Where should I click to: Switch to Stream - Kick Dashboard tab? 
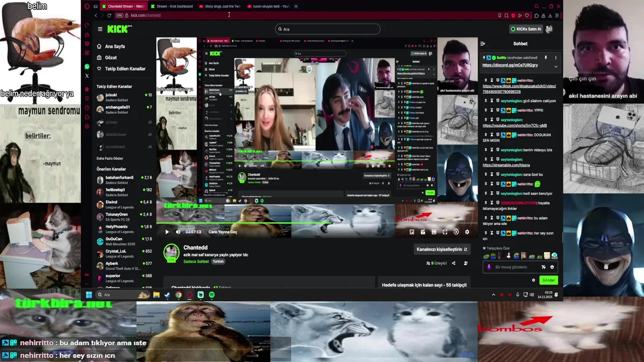coord(171,7)
